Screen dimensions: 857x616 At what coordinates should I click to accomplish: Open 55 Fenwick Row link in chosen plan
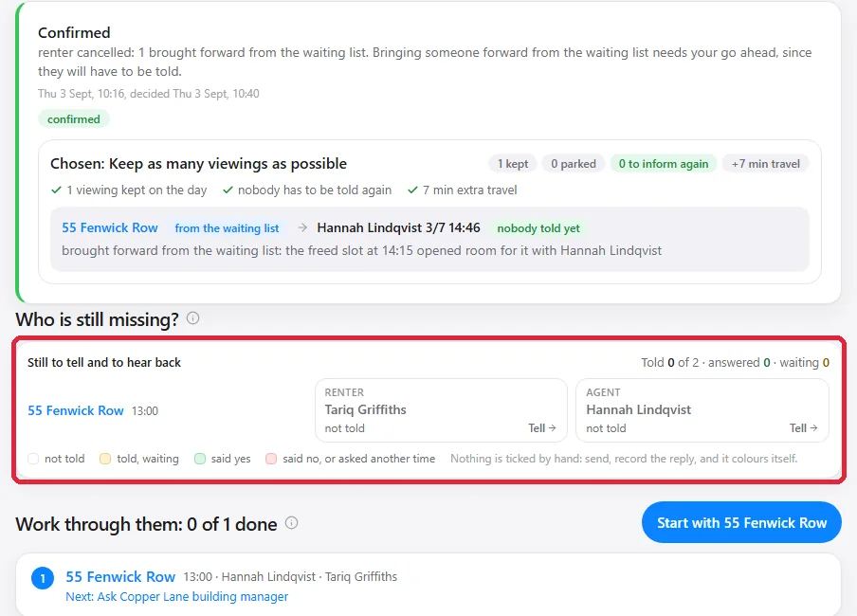(110, 228)
